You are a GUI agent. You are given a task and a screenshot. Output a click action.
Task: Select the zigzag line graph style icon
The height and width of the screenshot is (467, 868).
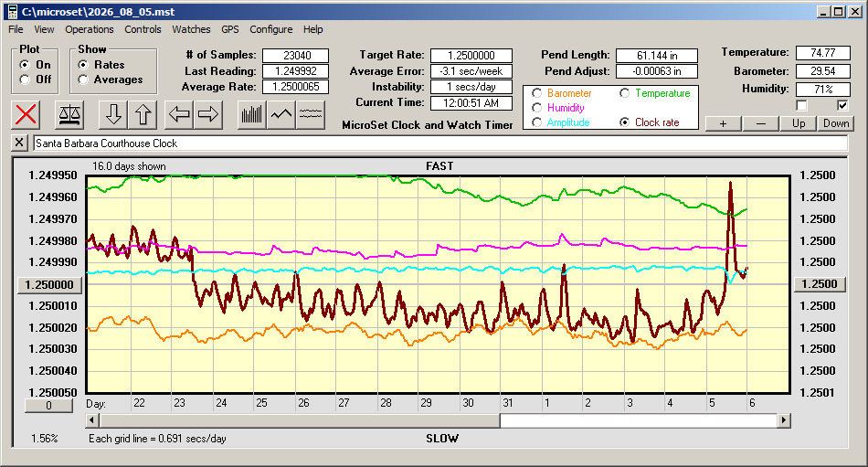point(281,114)
